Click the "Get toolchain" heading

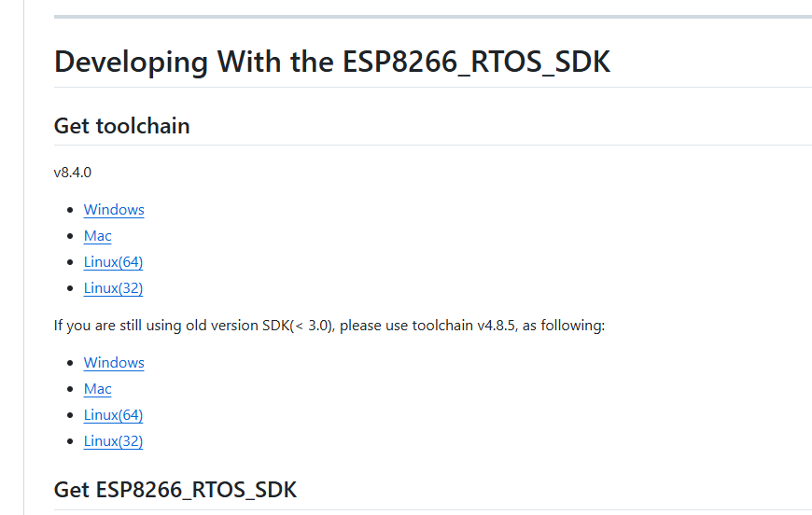(x=121, y=126)
